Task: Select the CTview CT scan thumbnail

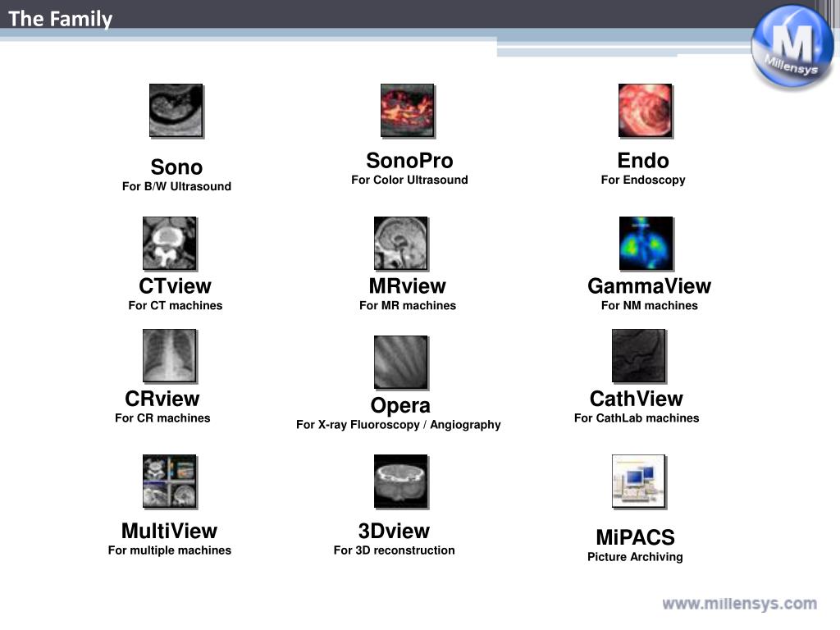Action: pos(170,243)
